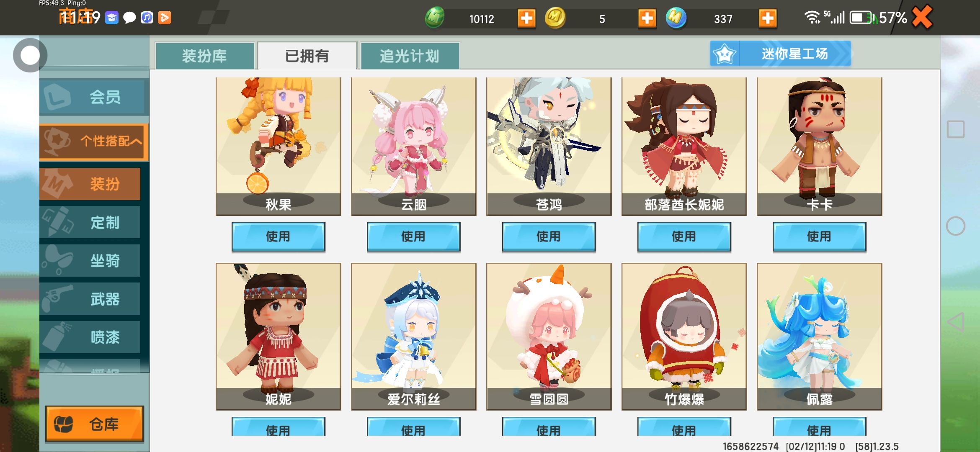The width and height of the screenshot is (980, 452).
Task: Open 迷你星工场 star workshop
Action: tap(780, 54)
